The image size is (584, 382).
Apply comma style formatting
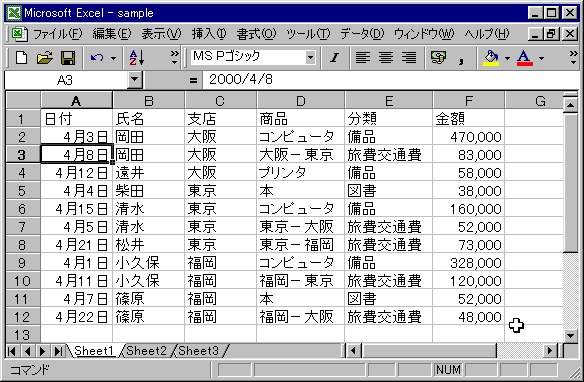(461, 58)
